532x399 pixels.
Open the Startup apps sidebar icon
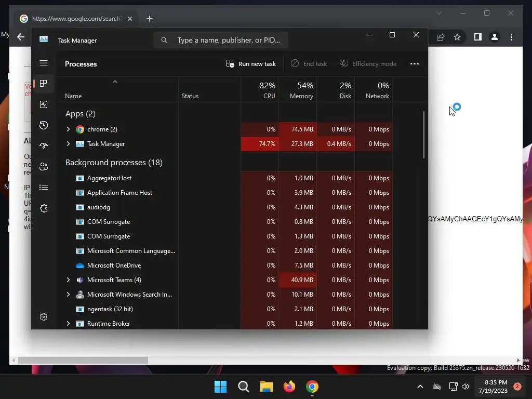pos(44,146)
